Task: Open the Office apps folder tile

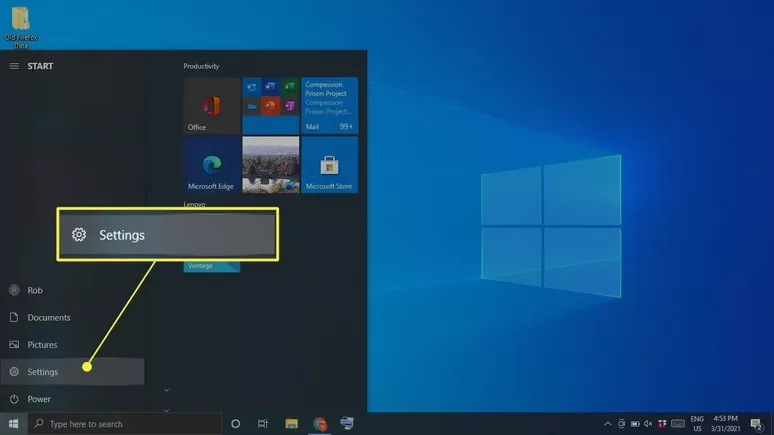Action: (271, 106)
